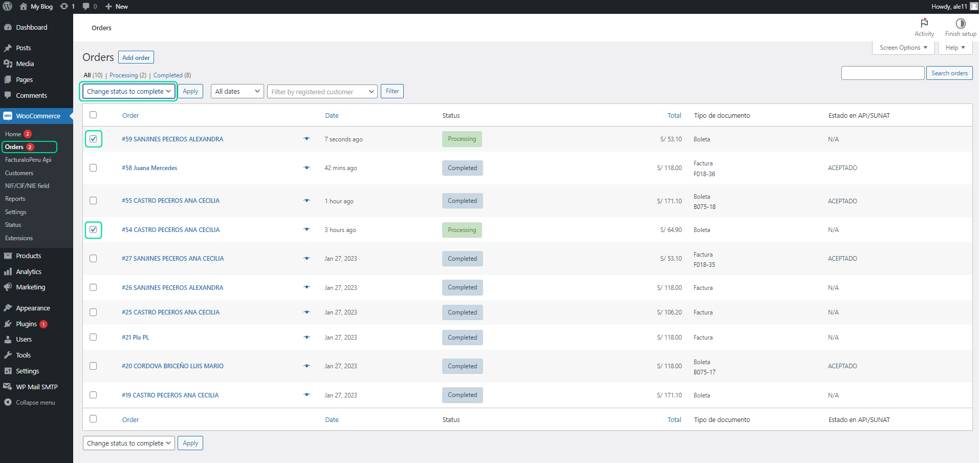Click the WordPress logo icon
The height and width of the screenshot is (463, 980).
7,6
